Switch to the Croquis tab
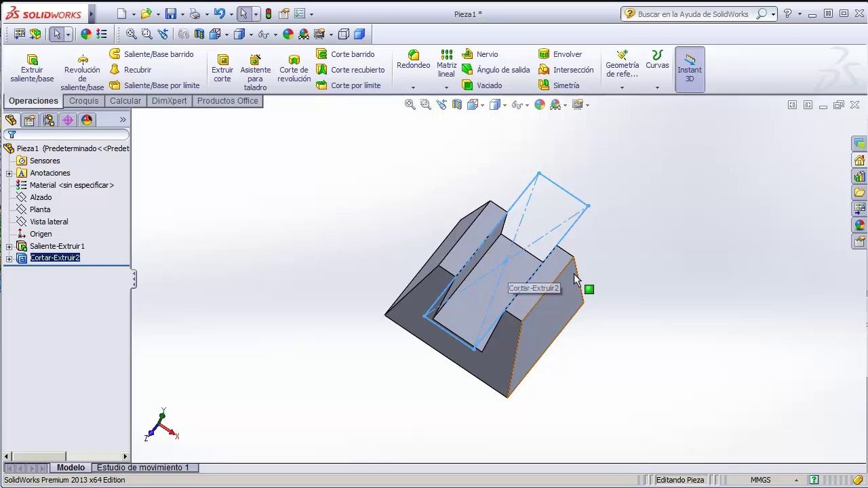Screen dimensions: 868x488 click(84, 101)
